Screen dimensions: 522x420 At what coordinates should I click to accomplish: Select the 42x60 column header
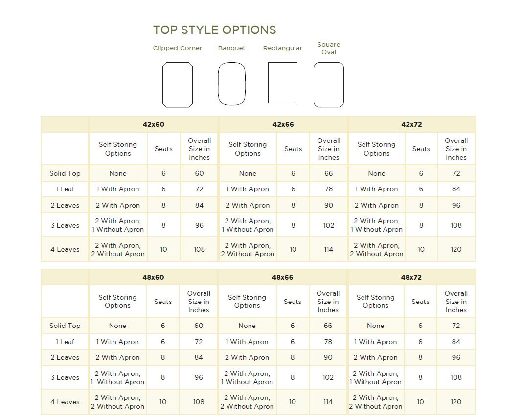154,124
